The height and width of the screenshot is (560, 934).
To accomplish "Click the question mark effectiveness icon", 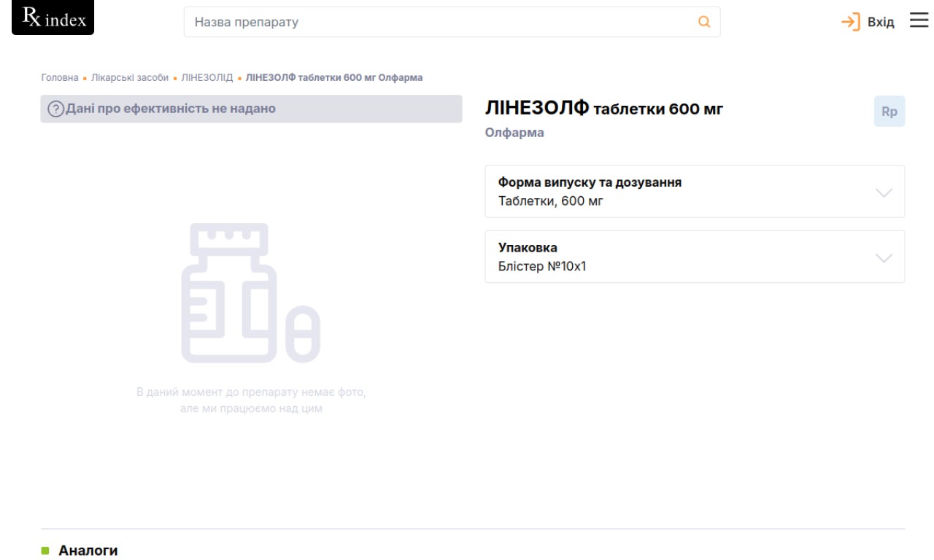I will point(55,109).
